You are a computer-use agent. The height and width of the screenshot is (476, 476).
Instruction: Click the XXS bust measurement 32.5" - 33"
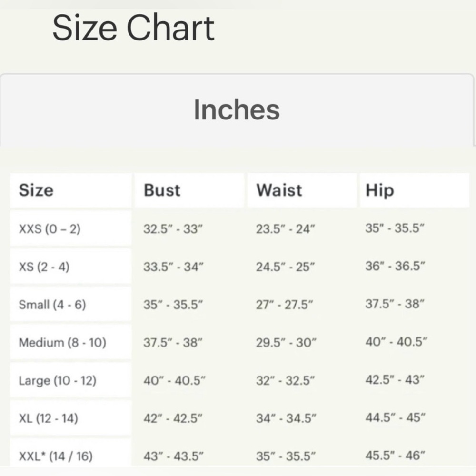(173, 229)
